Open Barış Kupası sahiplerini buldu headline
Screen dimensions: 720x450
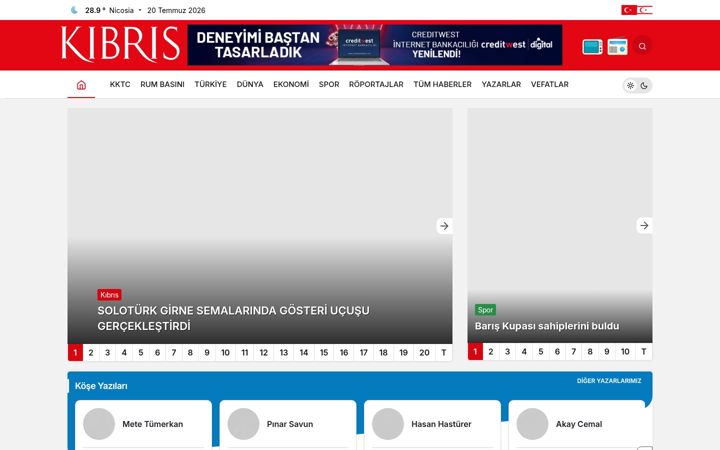[547, 326]
